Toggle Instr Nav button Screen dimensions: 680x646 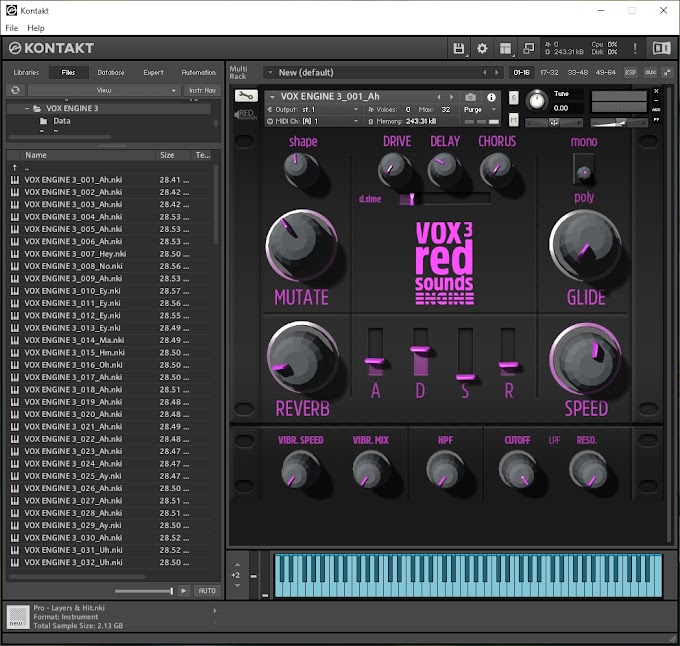click(x=203, y=90)
